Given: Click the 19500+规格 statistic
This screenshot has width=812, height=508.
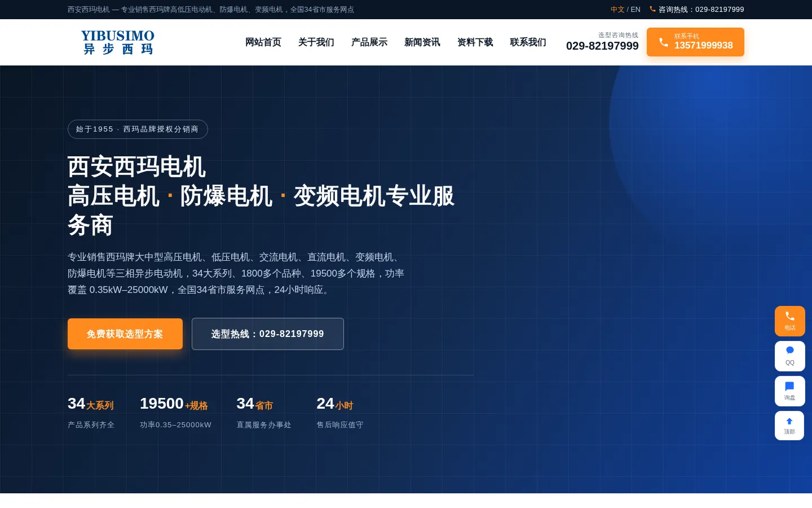Looking at the screenshot, I should 174,404.
